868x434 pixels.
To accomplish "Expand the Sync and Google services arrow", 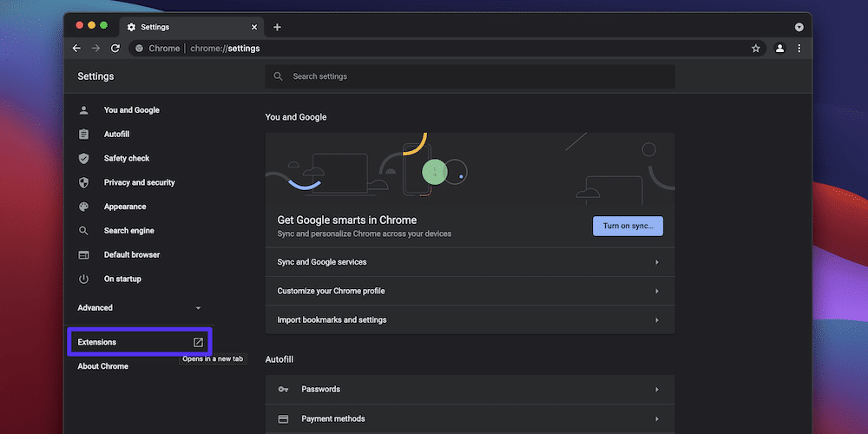I will click(x=657, y=262).
